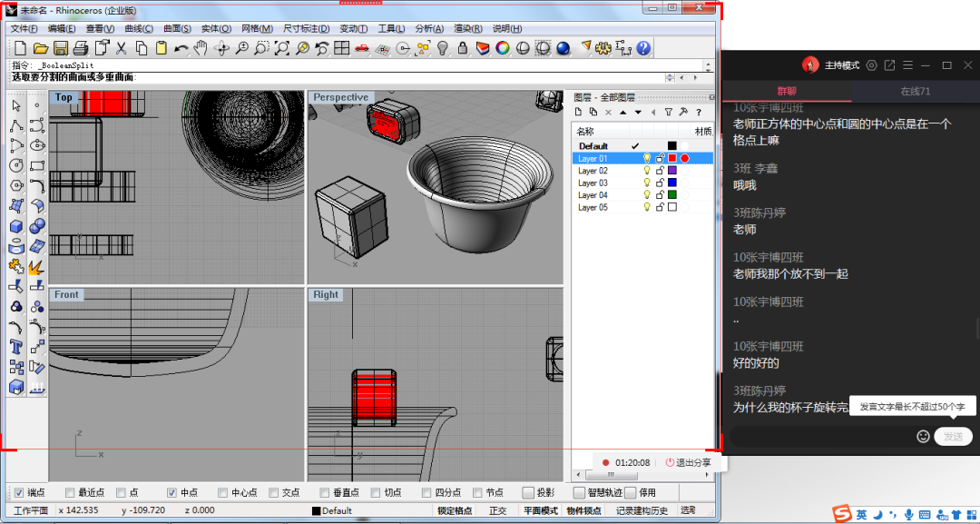Image resolution: width=980 pixels, height=524 pixels.
Task: Select the Pan hand tool
Action: (201, 48)
